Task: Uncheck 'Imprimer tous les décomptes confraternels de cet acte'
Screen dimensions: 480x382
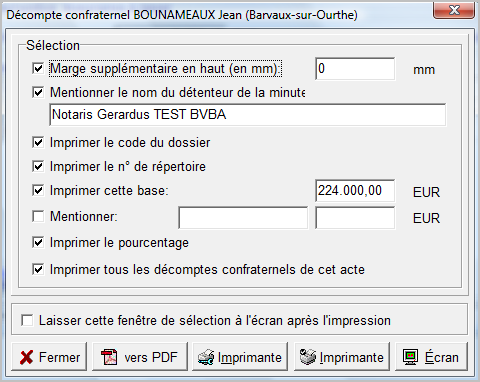Action: pos(38,269)
